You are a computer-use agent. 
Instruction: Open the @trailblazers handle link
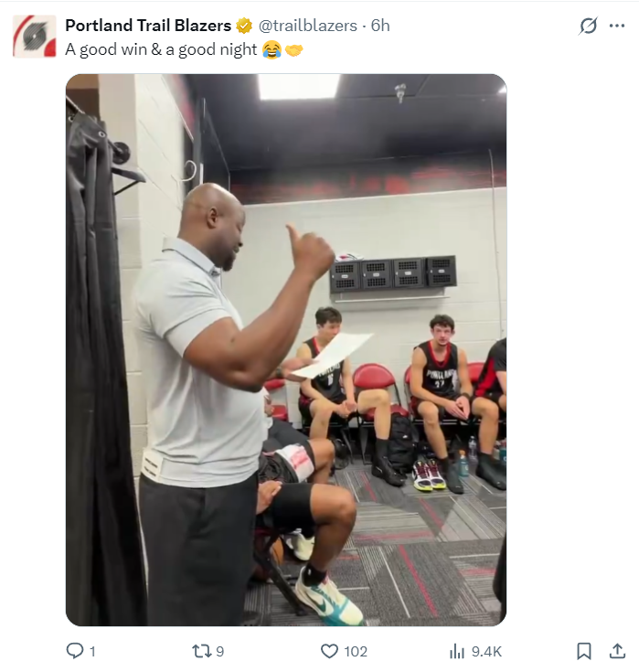coord(308,26)
